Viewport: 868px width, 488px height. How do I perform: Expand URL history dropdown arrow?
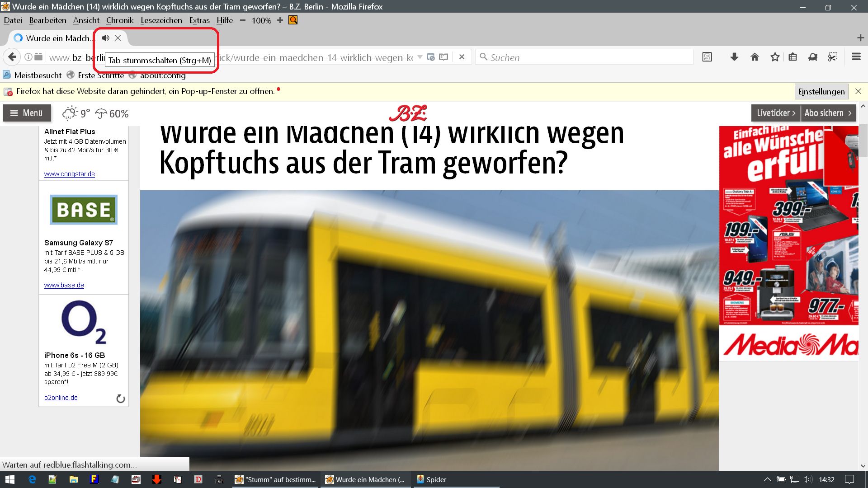420,57
